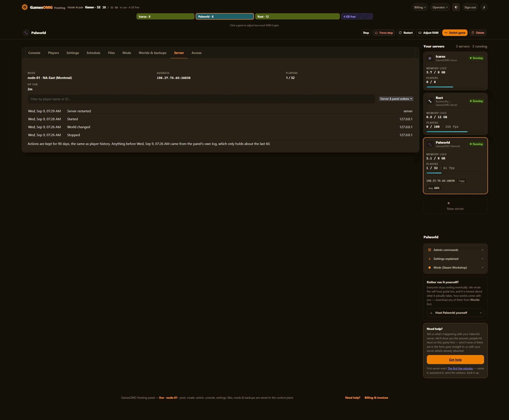Screen dimensions: 509x420
Task: Click the day 684 chip
Action: 434,188
